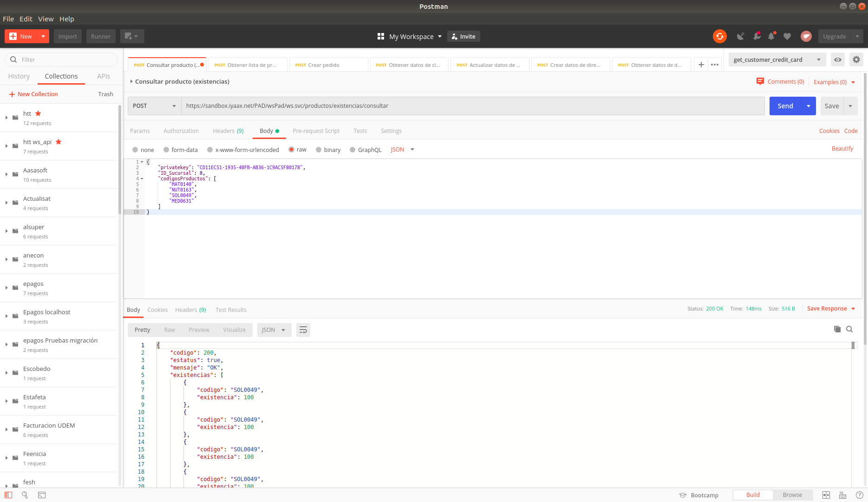Click the sync status icon
The height and width of the screenshot is (502, 868).
point(719,36)
